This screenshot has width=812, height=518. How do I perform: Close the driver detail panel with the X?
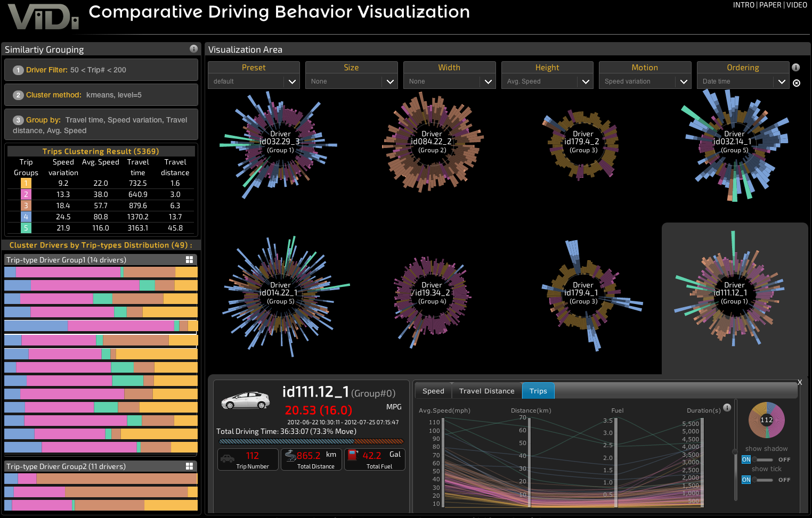(800, 382)
